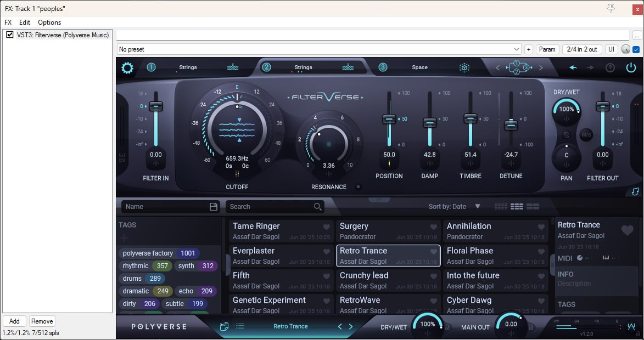Click the Strings wave icon in slot 1
Screen dimensions: 644x340
pos(232,67)
